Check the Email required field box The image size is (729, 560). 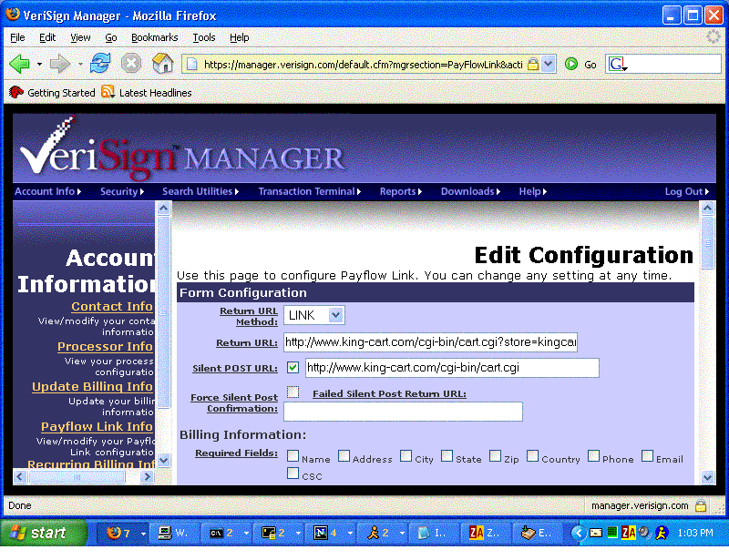pyautogui.click(x=648, y=456)
